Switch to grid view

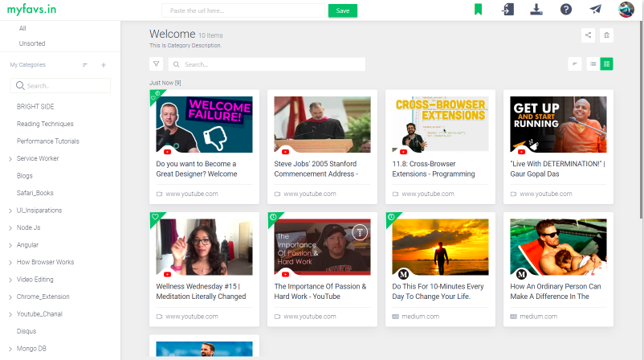click(606, 64)
